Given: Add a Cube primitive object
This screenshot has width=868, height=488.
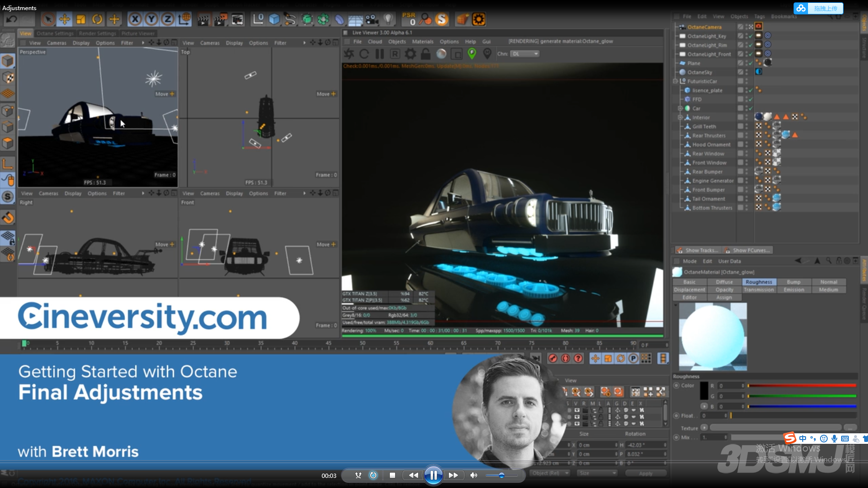Looking at the screenshot, I should [x=274, y=19].
